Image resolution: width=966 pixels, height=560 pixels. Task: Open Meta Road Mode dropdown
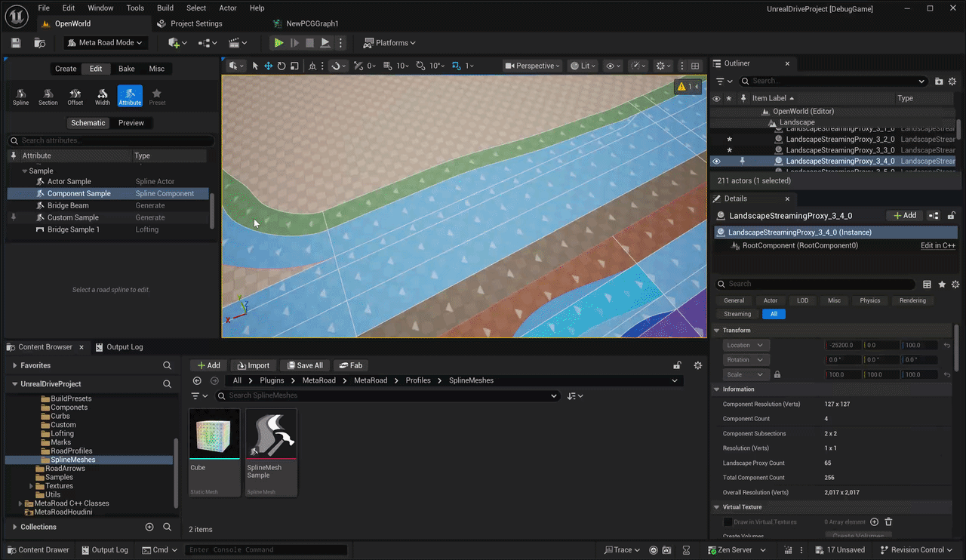pyautogui.click(x=106, y=43)
